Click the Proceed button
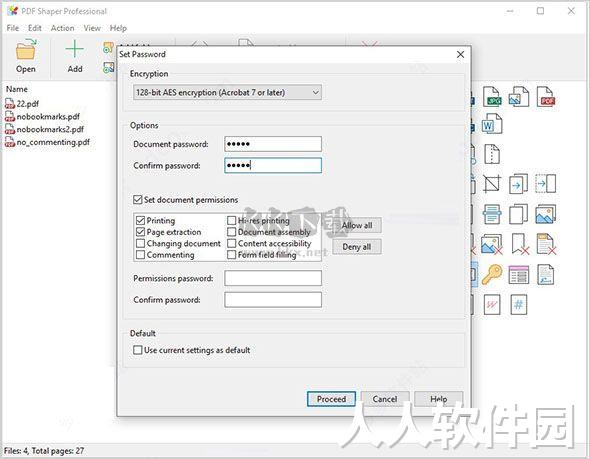The width and height of the screenshot is (590, 459). (x=331, y=399)
